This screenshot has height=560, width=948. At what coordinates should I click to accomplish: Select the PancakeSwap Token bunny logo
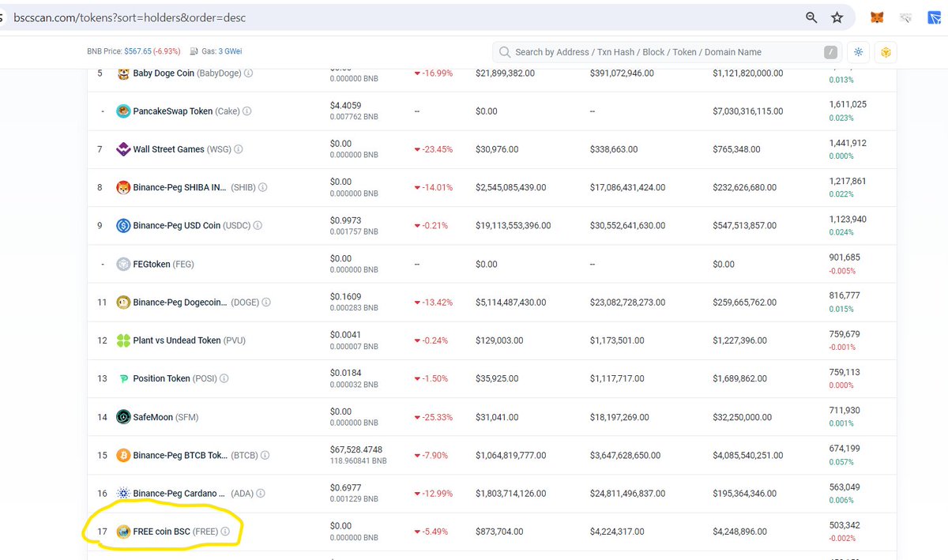[x=123, y=111]
